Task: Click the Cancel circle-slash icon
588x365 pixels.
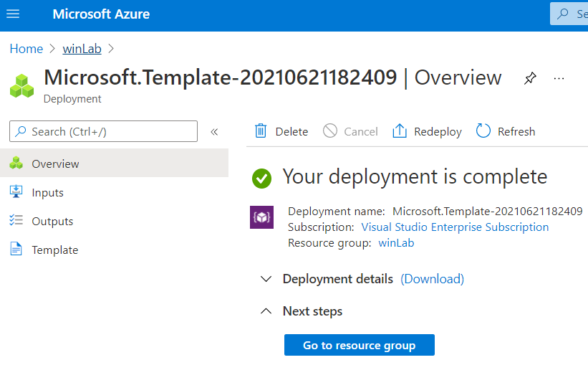Action: [330, 131]
